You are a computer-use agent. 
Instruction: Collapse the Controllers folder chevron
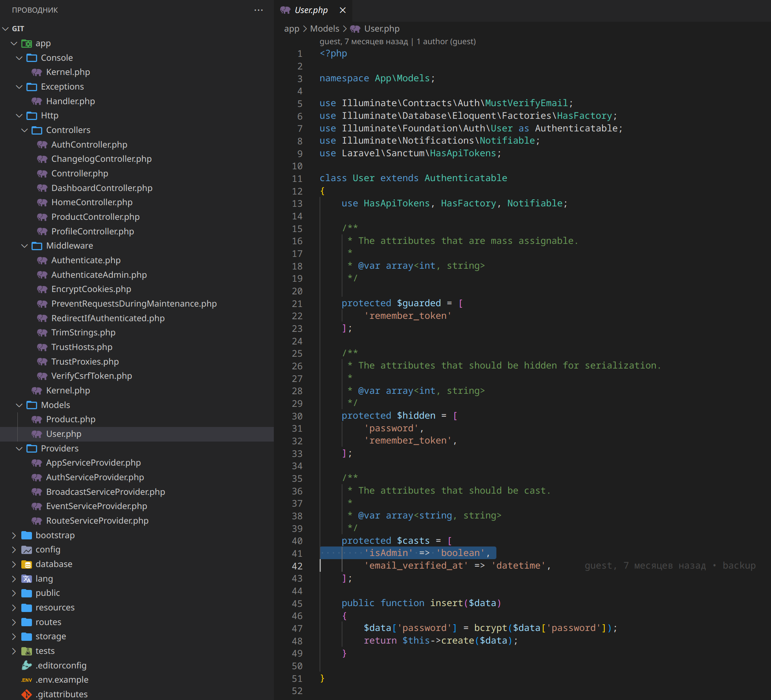(24, 130)
